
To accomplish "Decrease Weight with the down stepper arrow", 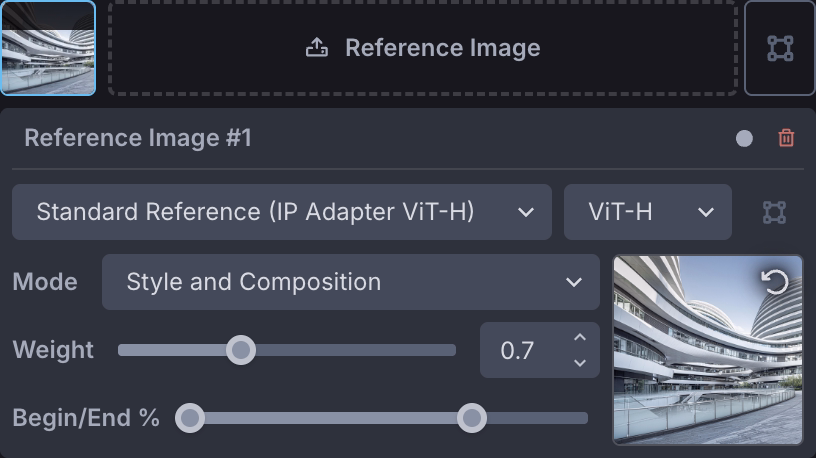I will (x=580, y=362).
